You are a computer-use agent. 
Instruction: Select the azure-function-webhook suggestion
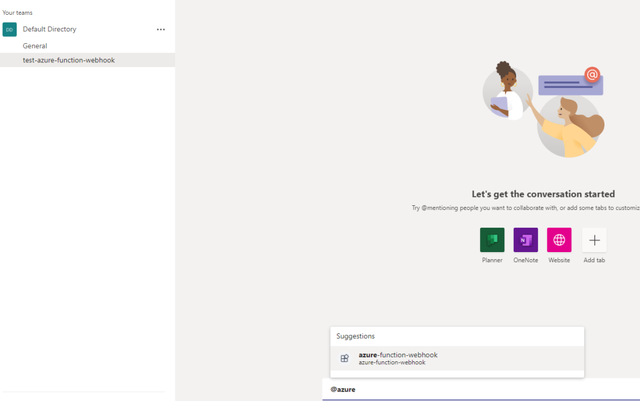click(x=457, y=358)
